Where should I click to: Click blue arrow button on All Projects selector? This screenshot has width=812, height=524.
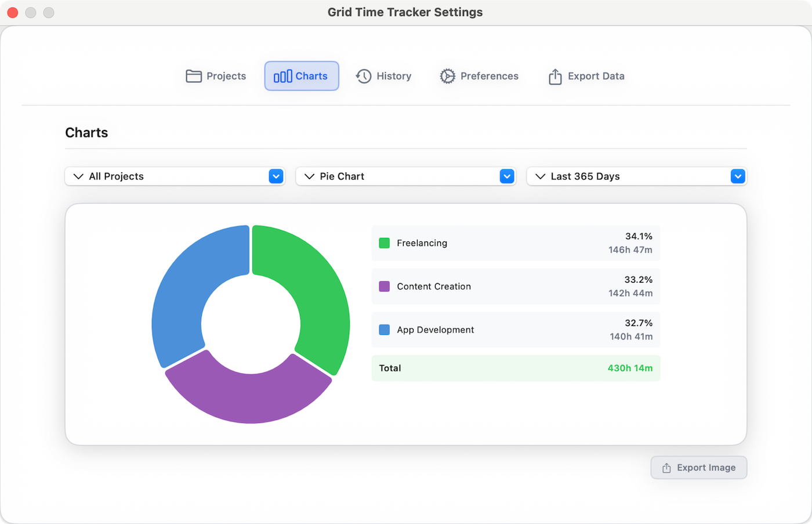click(276, 176)
